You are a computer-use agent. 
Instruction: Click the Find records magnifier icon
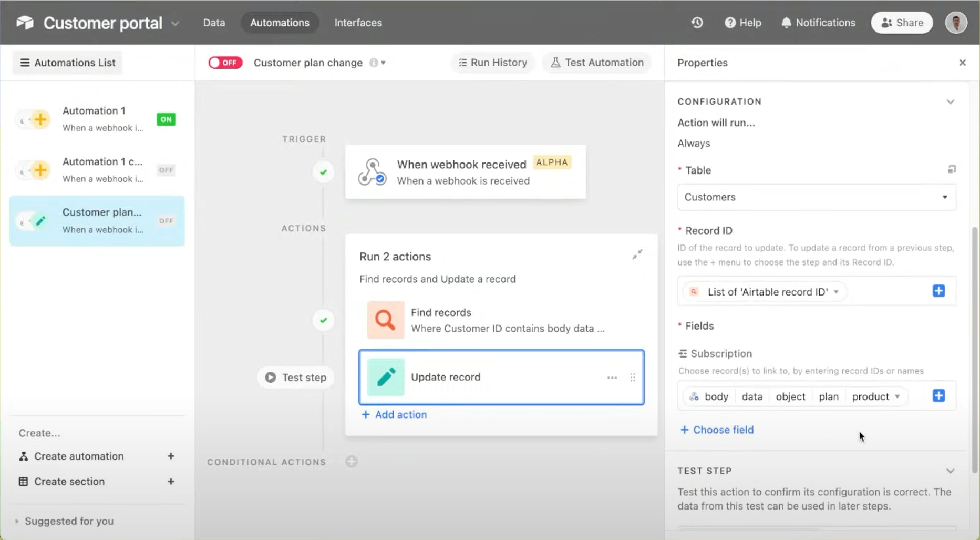385,320
